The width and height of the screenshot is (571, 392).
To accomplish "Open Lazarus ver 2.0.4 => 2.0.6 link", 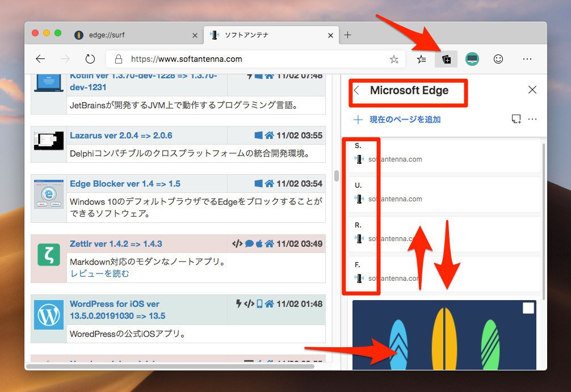I will point(121,136).
